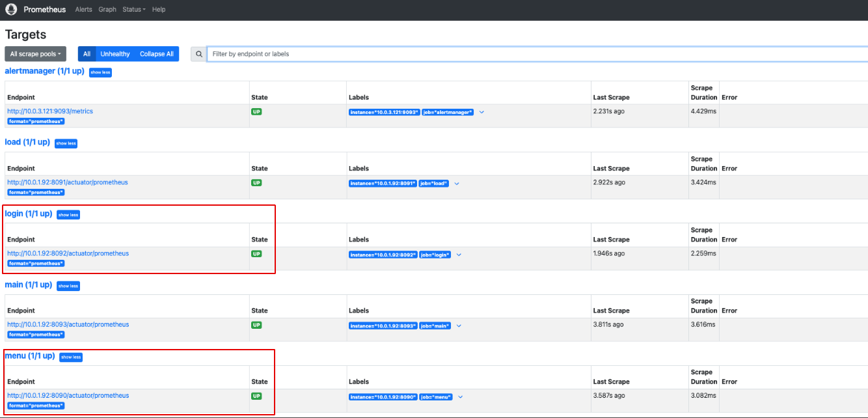Open the Status dropdown menu
This screenshot has width=868, height=418.
click(134, 10)
